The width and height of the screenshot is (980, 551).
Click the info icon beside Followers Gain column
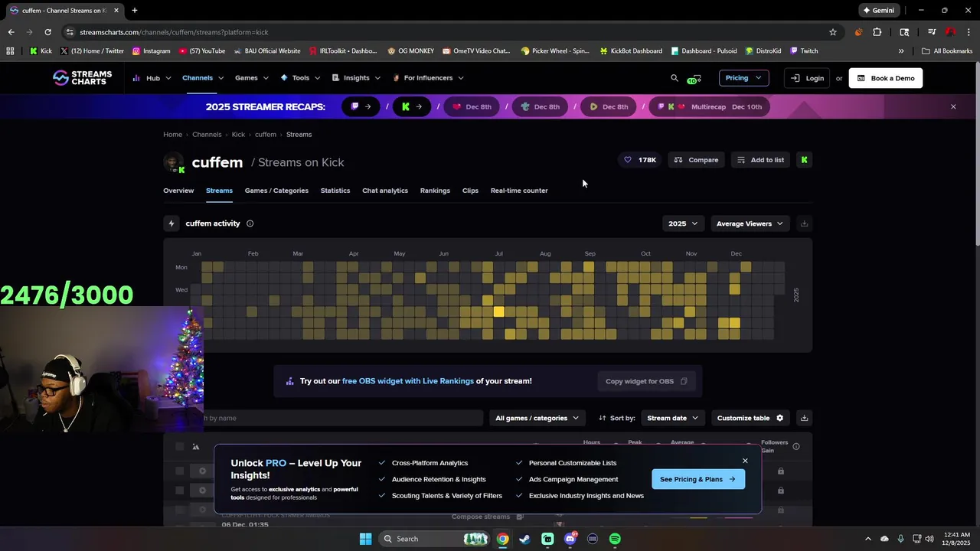(x=796, y=446)
